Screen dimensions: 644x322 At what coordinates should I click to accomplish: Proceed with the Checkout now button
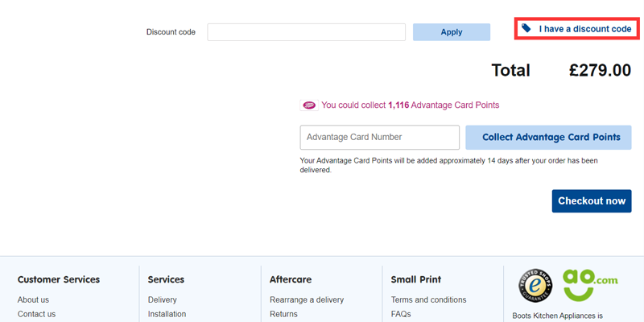click(x=591, y=201)
